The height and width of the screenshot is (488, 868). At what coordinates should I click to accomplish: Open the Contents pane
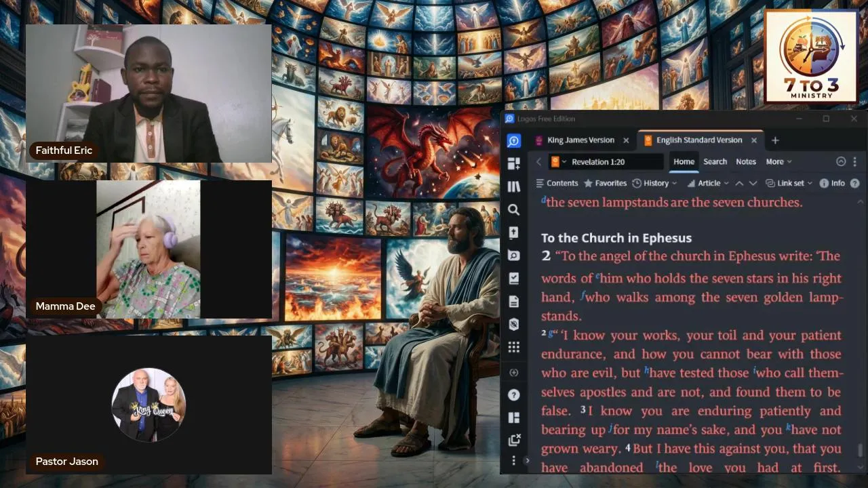(557, 183)
